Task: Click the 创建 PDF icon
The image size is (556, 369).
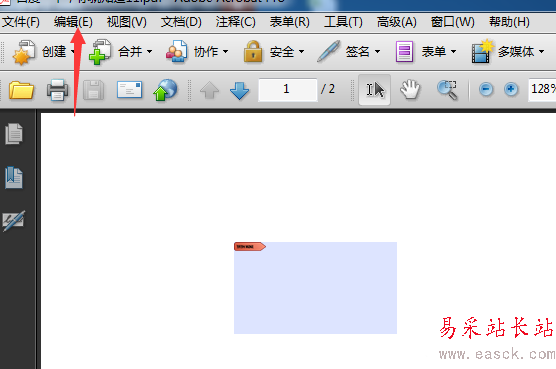Action: [x=24, y=52]
